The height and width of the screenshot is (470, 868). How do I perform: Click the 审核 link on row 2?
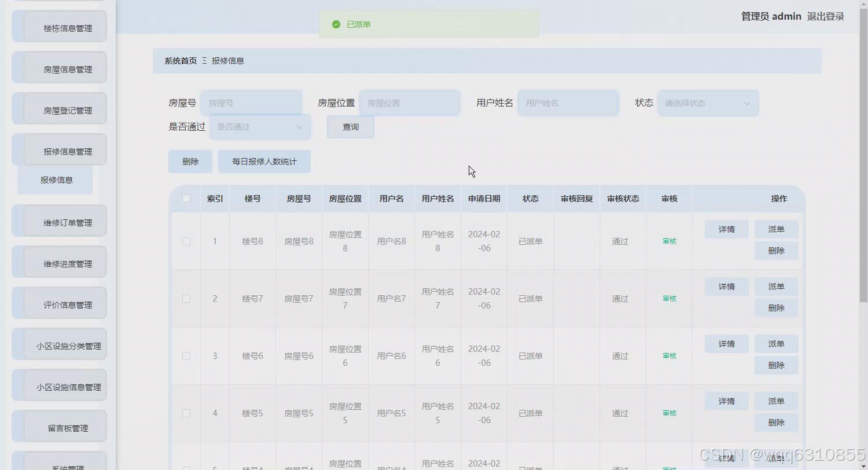pyautogui.click(x=668, y=299)
